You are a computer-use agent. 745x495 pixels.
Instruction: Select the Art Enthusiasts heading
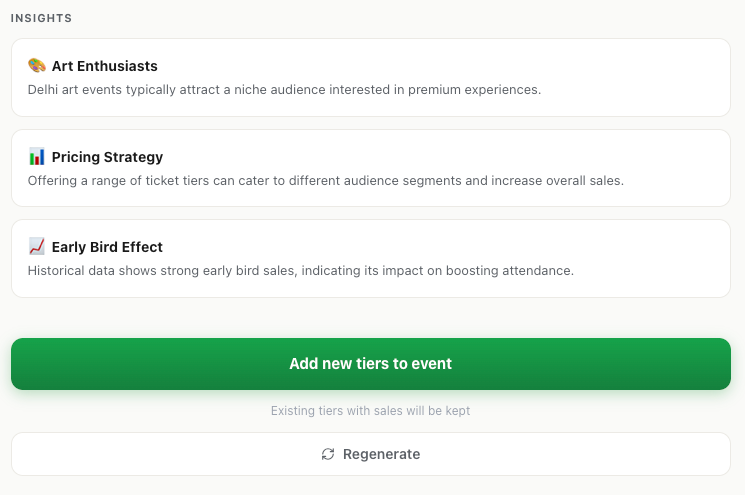point(104,66)
